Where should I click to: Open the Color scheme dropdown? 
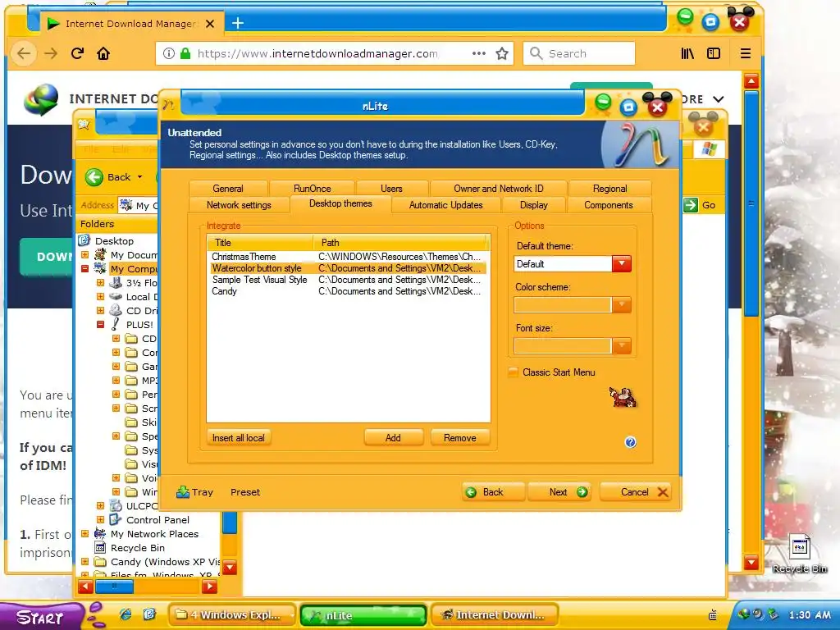(x=622, y=305)
